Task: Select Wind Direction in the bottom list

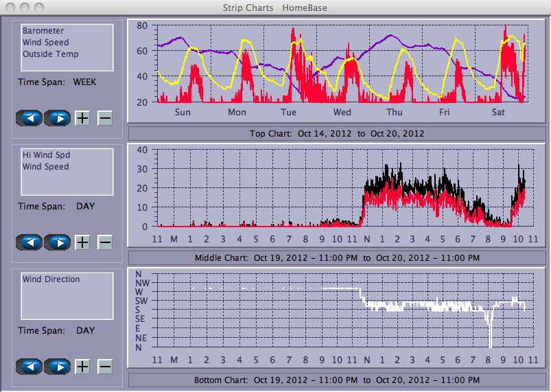Action: coord(51,279)
